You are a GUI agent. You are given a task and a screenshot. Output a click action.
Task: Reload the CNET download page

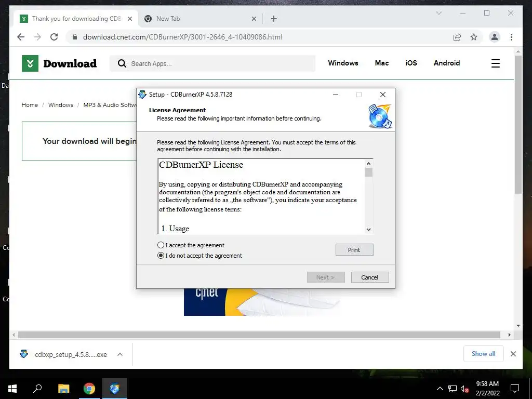pos(54,37)
